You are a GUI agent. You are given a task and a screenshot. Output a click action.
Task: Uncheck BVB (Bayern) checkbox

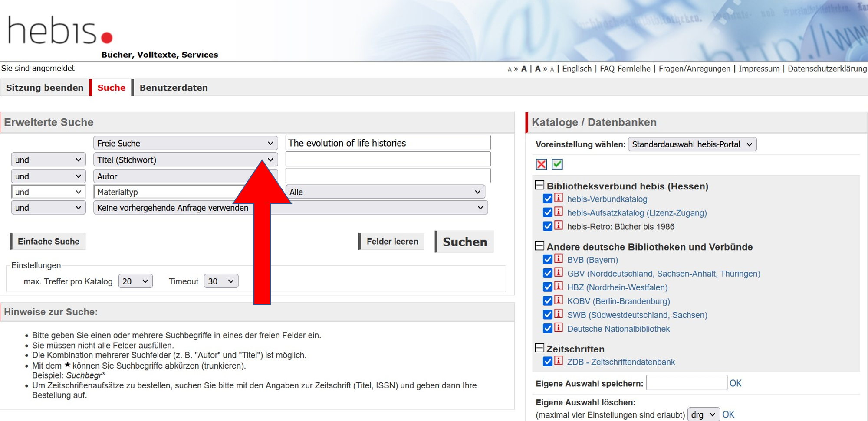[x=548, y=260]
